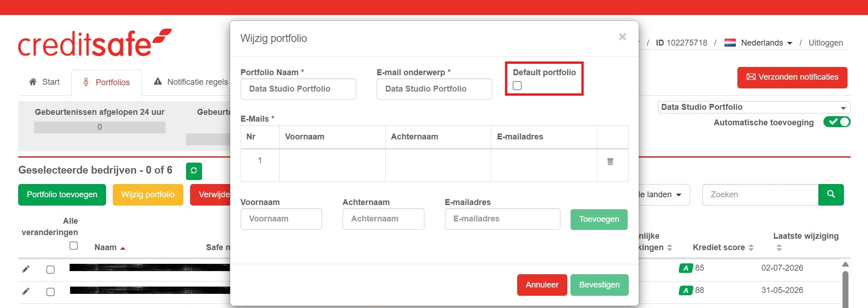Viewport: 868px width, 308px height.
Task: Focus the Achternaam text field
Action: (383, 219)
